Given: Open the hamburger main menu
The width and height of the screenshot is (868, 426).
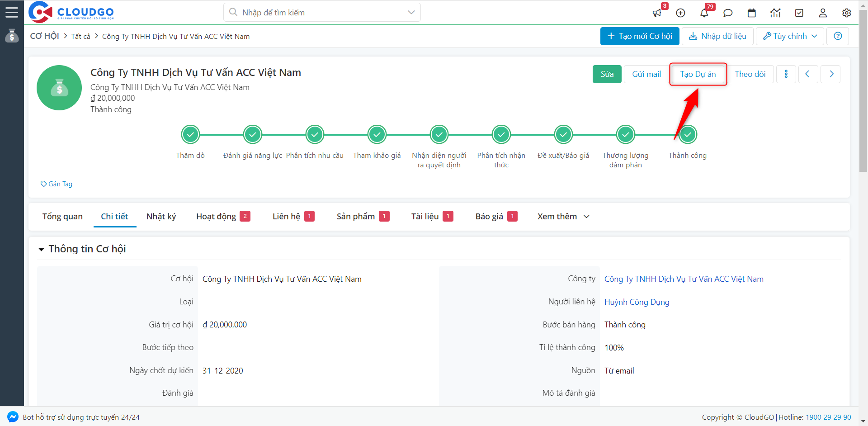Looking at the screenshot, I should (12, 12).
